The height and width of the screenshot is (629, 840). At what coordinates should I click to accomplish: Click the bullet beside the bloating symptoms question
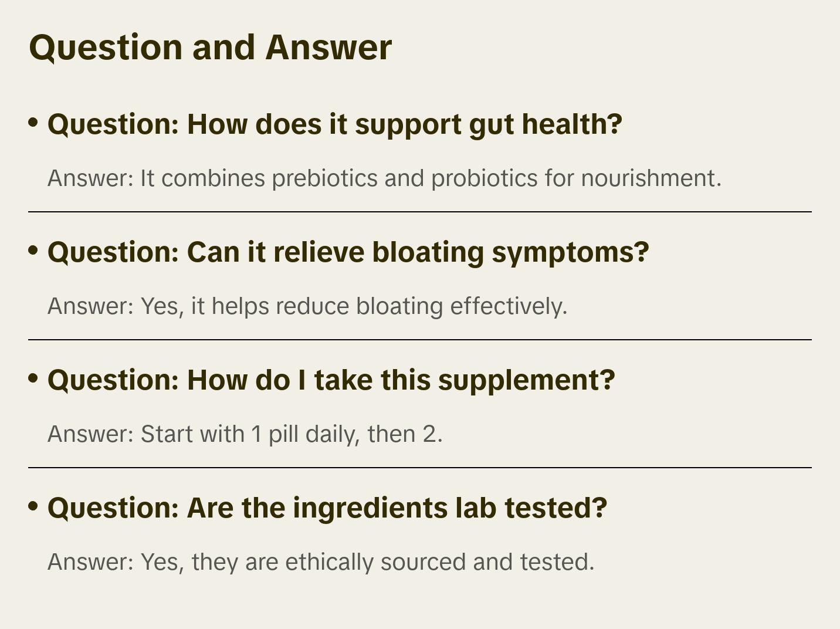coord(33,250)
